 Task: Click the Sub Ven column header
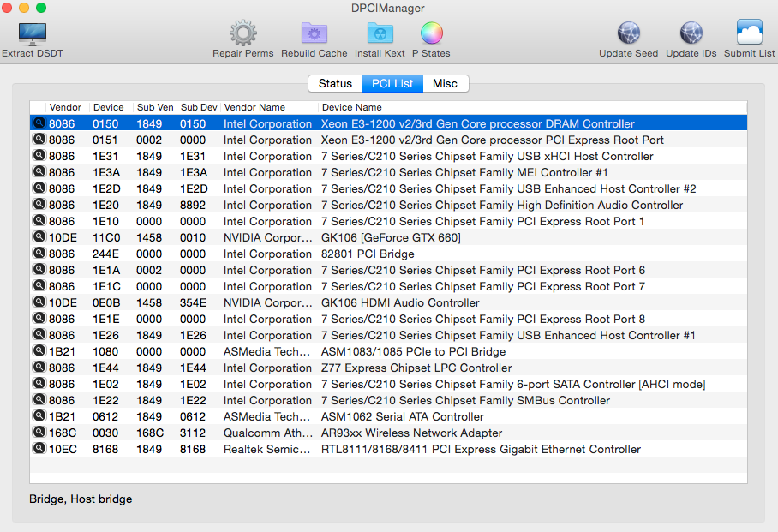coord(154,107)
